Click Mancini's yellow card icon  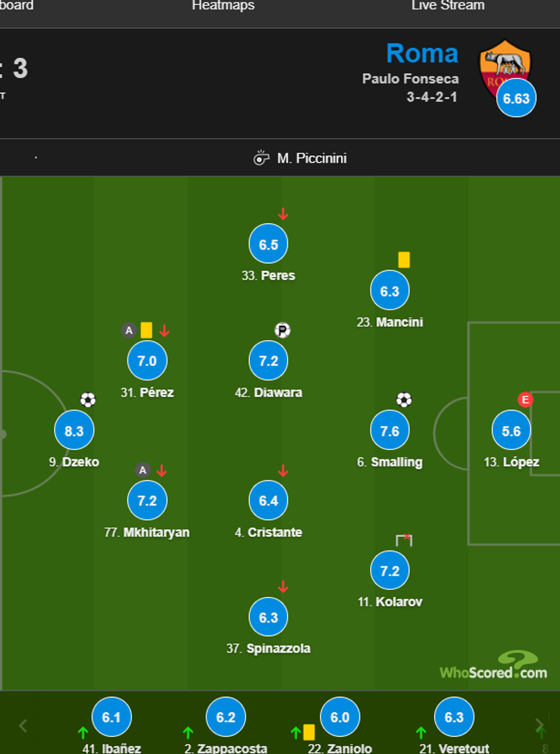[x=404, y=260]
